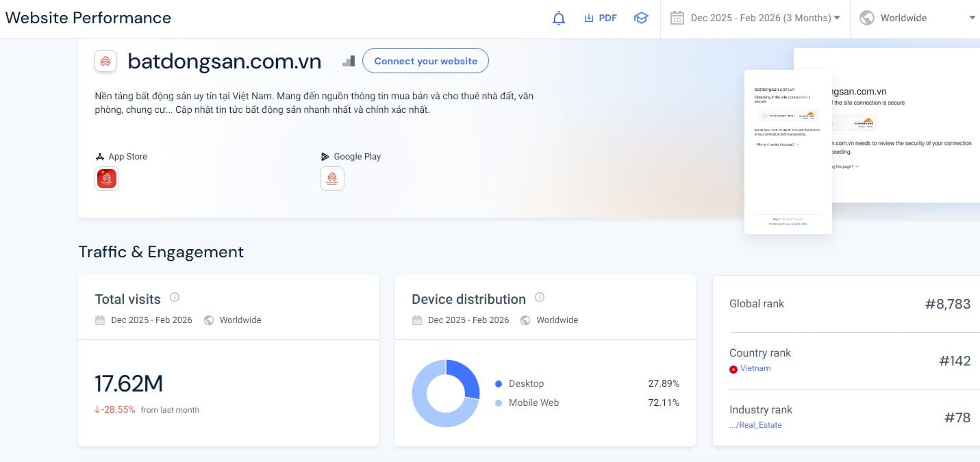This screenshot has width=980, height=462.
Task: Click the batdongsan Google Play app icon
Action: [331, 178]
